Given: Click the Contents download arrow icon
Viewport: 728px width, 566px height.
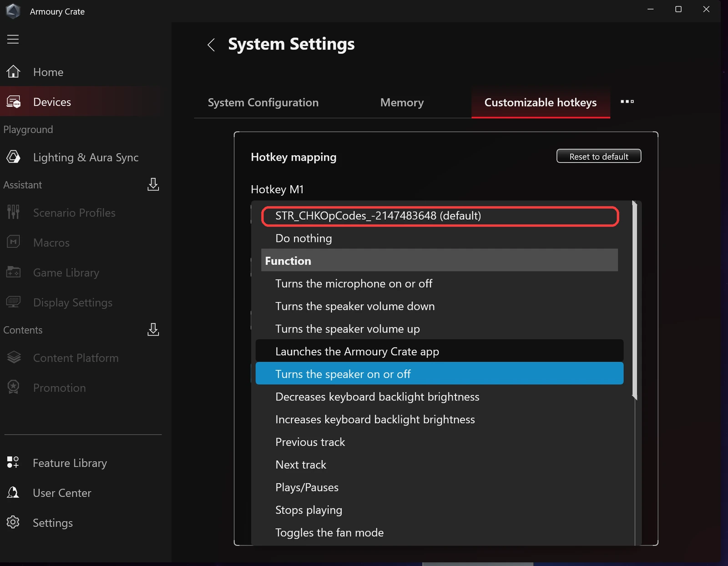Looking at the screenshot, I should click(153, 329).
